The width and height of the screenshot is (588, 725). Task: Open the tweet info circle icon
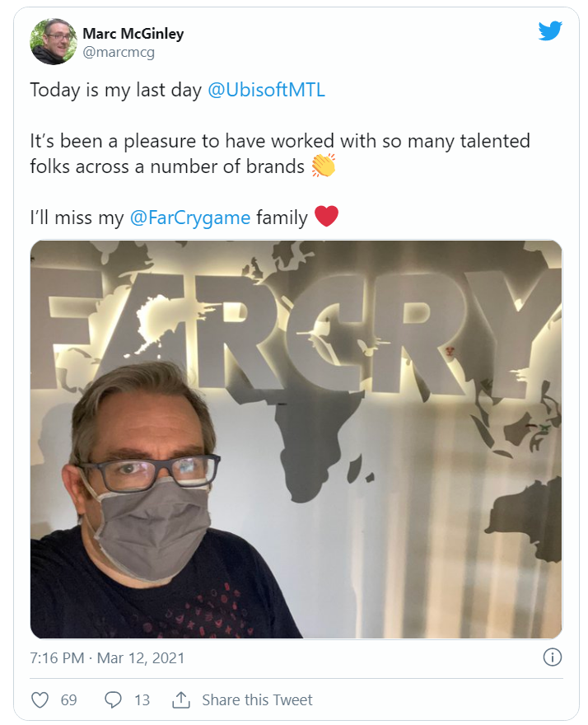[553, 657]
